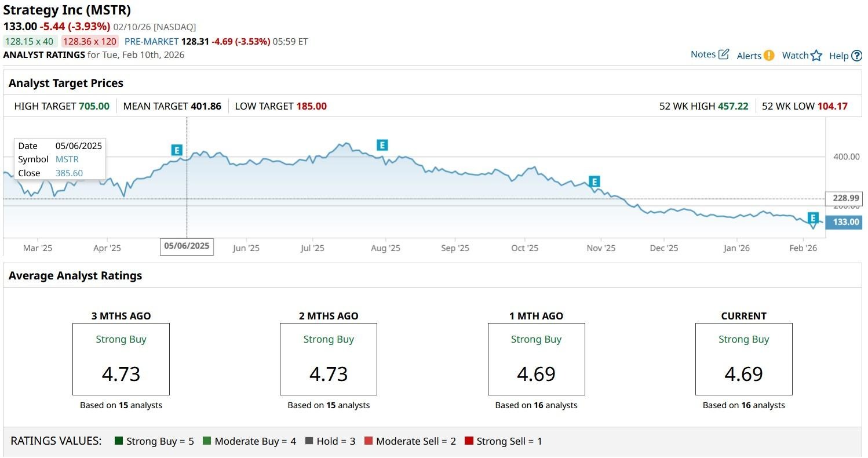This screenshot has width=868, height=458.
Task: Open the Notes pencil icon
Action: (723, 54)
